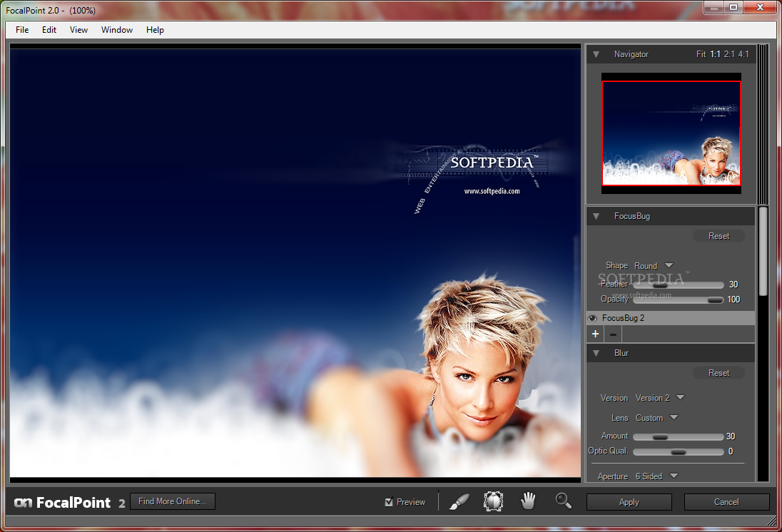Click the Opacity value 100

[733, 300]
